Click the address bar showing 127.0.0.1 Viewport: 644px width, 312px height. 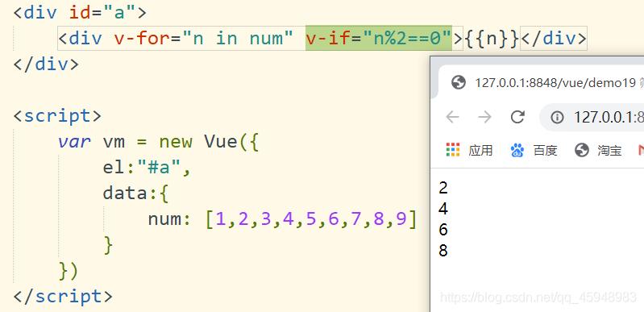[x=592, y=118]
